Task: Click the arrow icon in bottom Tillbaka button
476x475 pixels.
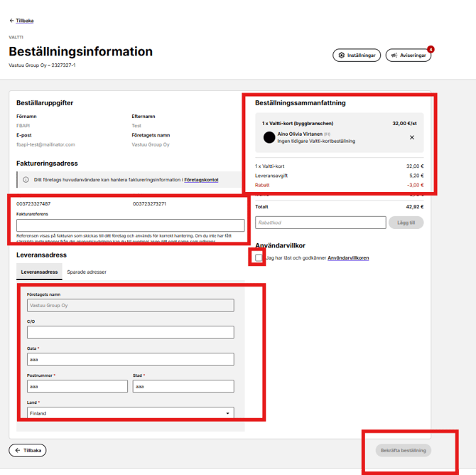Action: tap(18, 450)
